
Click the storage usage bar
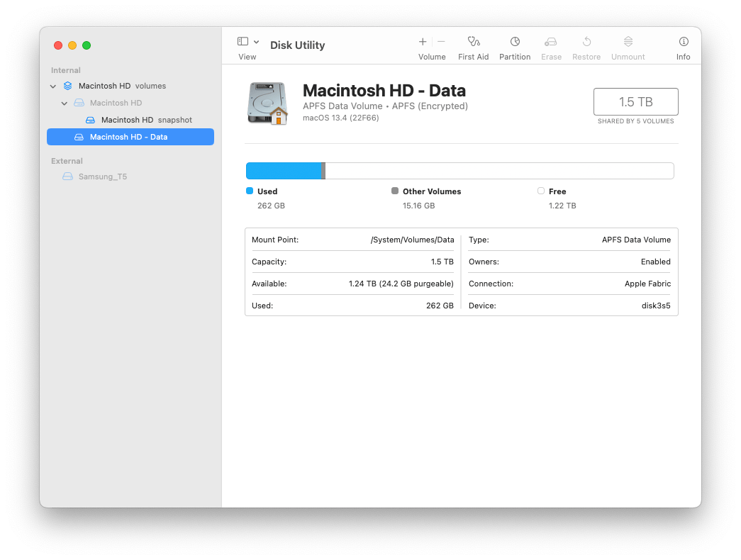tap(460, 170)
